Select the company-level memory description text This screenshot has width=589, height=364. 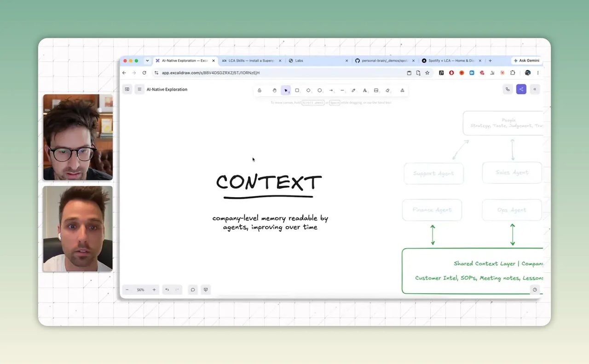point(270,222)
